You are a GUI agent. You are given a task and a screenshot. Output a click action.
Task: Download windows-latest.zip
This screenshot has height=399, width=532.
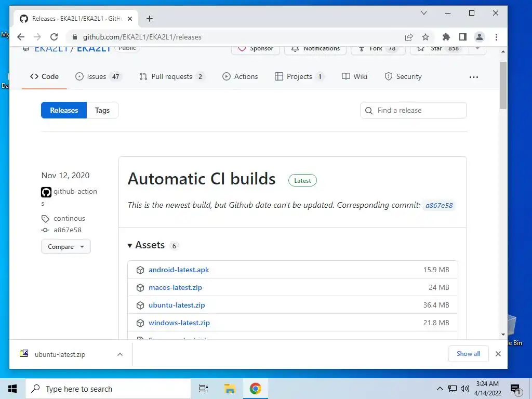[179, 323]
